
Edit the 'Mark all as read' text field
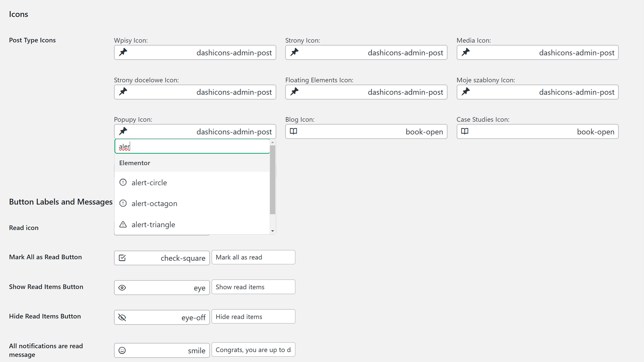pos(254,257)
